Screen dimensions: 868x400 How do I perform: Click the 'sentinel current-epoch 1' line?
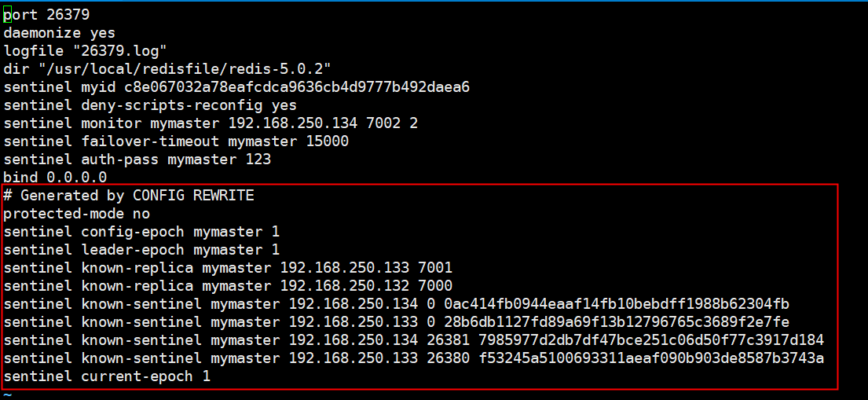[107, 376]
